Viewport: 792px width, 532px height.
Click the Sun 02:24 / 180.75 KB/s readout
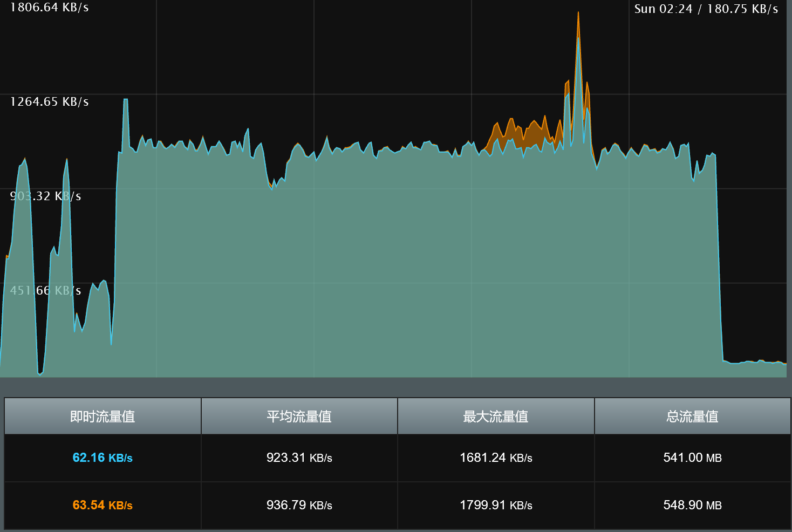706,9
